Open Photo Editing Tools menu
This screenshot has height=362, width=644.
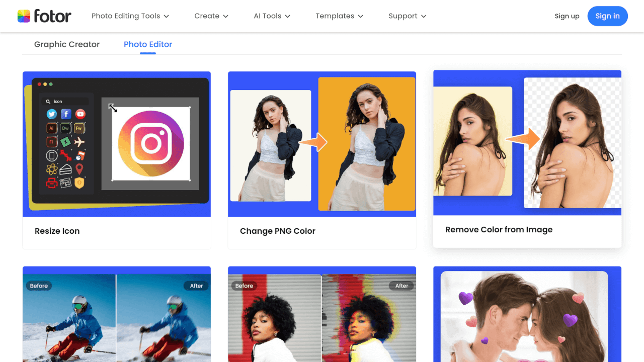[x=130, y=16]
